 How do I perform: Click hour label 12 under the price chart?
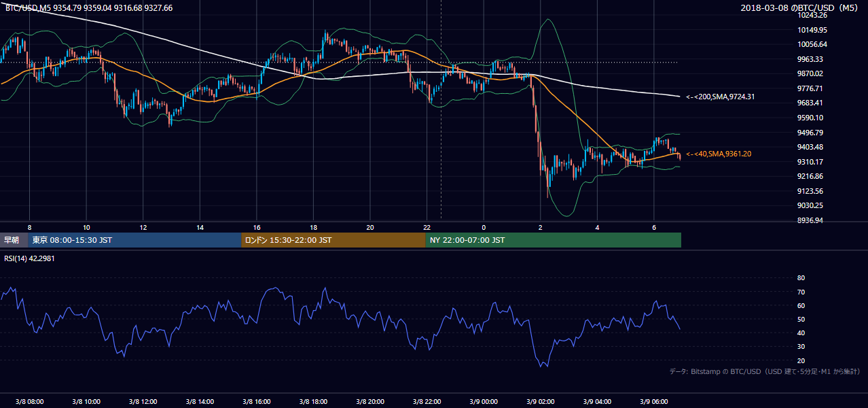[x=143, y=227]
